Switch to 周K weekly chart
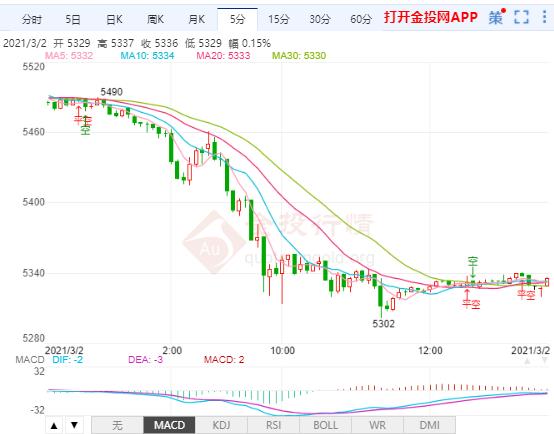This screenshot has width=554, height=434. coord(155,19)
